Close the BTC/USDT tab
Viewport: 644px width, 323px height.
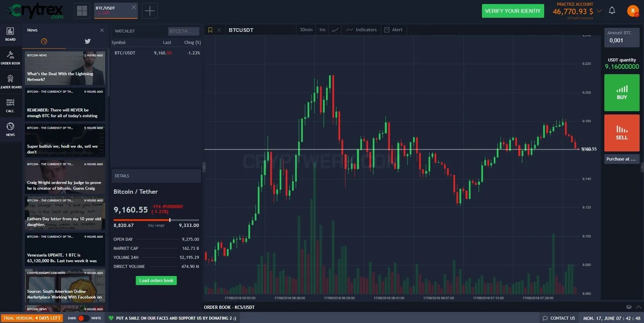[x=134, y=7]
